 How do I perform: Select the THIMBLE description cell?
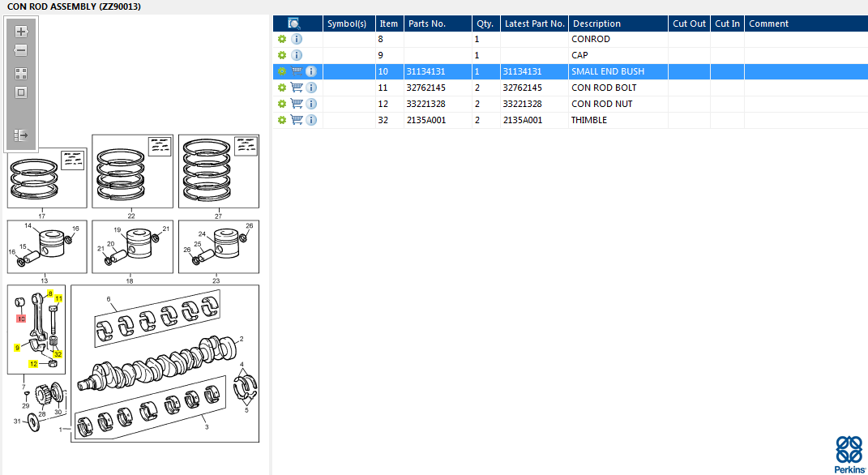pos(618,120)
